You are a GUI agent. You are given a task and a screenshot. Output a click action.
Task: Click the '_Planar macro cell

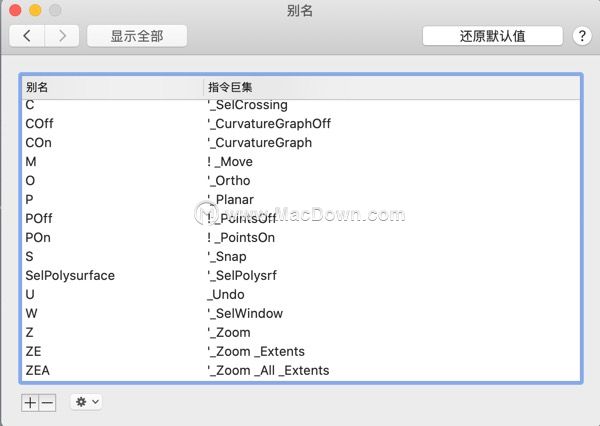pos(230,199)
